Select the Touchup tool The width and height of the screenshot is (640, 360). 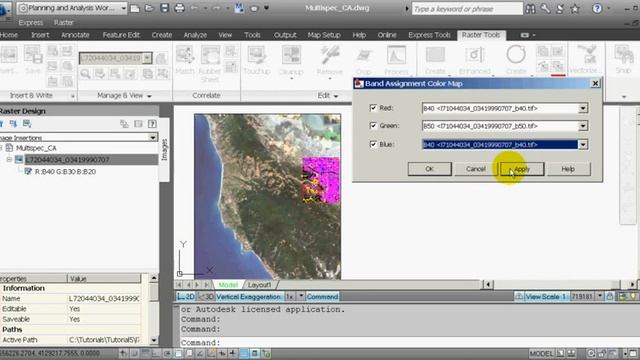(257, 60)
